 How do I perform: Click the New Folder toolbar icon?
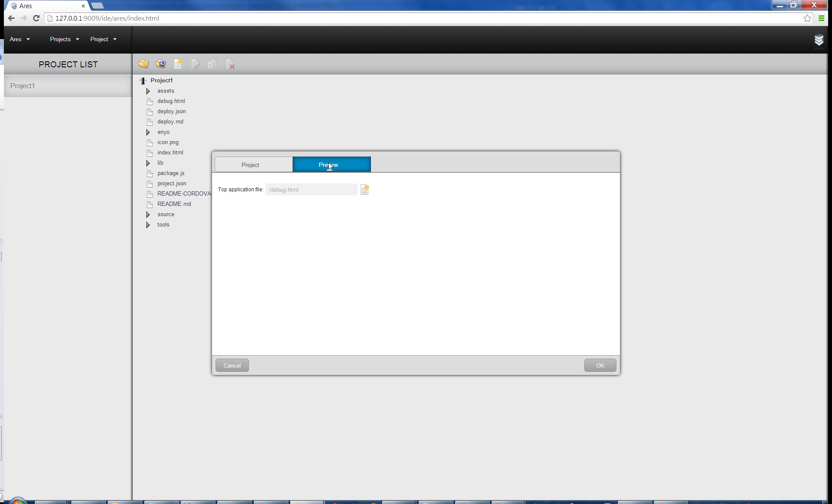[143, 64]
